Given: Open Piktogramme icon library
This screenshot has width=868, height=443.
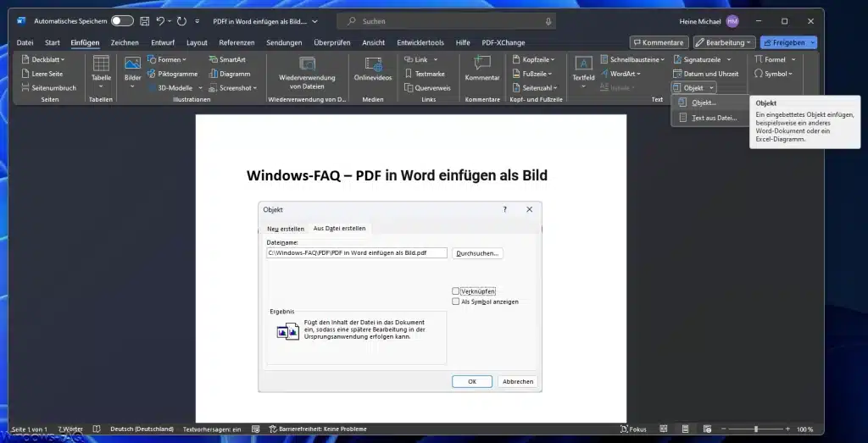Looking at the screenshot, I should coord(173,74).
